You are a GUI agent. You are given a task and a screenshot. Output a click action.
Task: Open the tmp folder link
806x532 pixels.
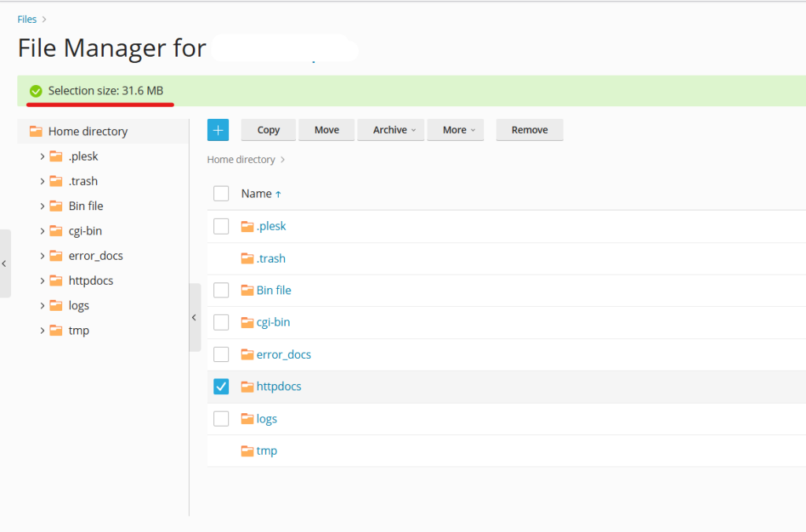(x=267, y=451)
